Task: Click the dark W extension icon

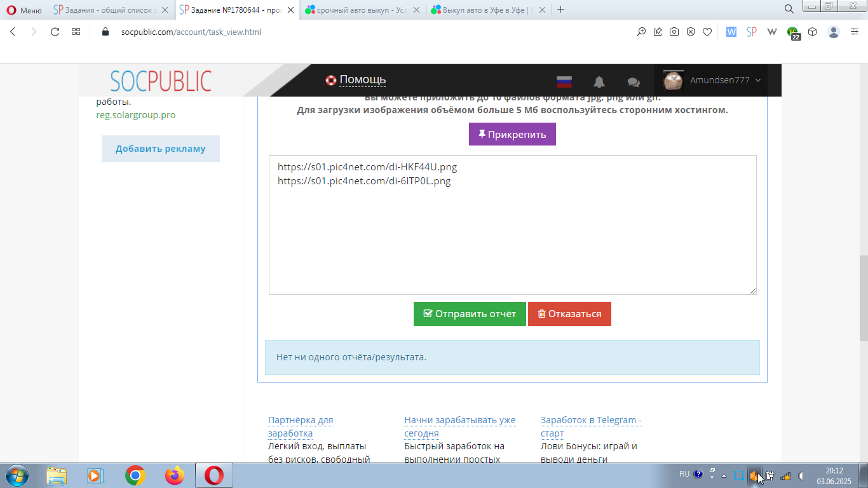Action: pos(772,32)
